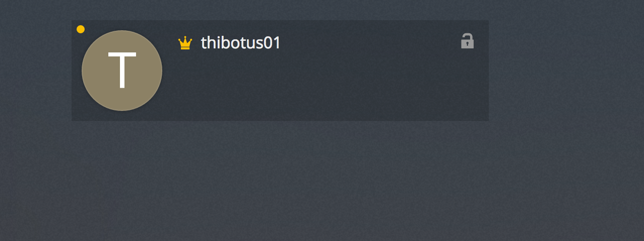The image size is (644, 241).
Task: Click the open padlock icon
Action: coord(467,41)
